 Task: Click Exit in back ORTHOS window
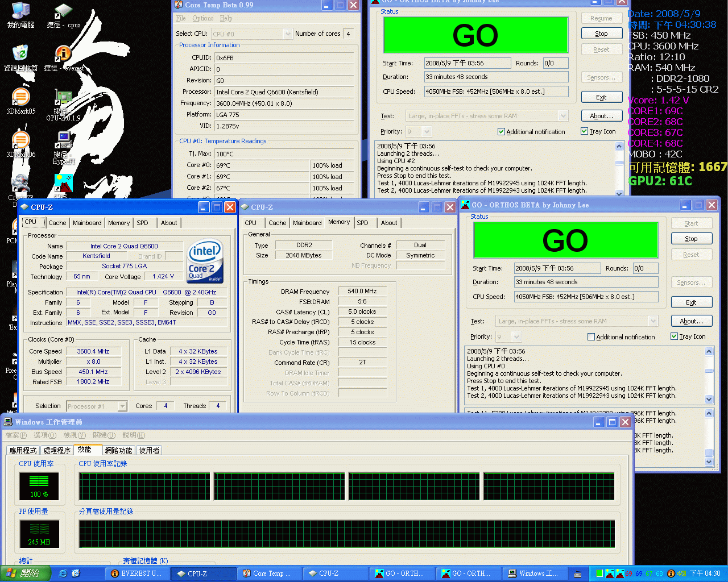click(601, 97)
